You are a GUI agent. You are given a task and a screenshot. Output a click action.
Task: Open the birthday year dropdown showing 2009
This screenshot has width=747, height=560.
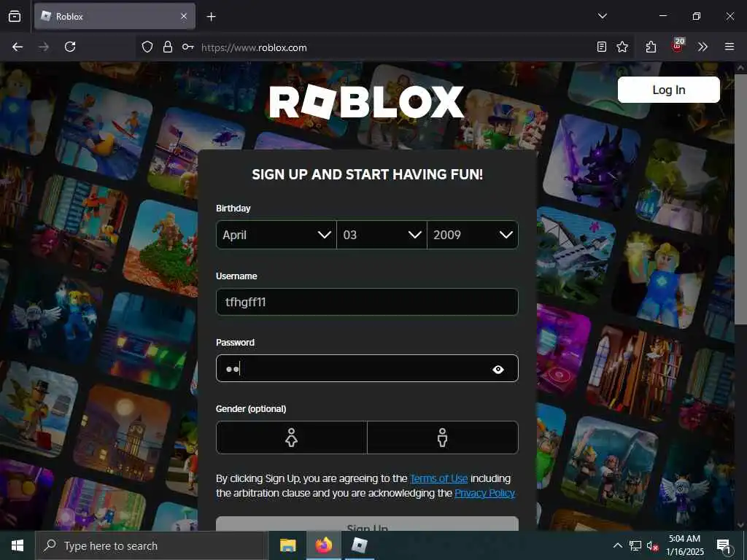473,235
